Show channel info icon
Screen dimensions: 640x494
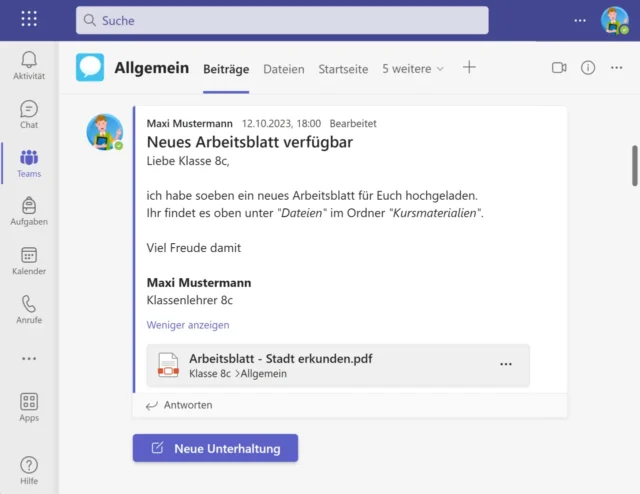tap(588, 68)
